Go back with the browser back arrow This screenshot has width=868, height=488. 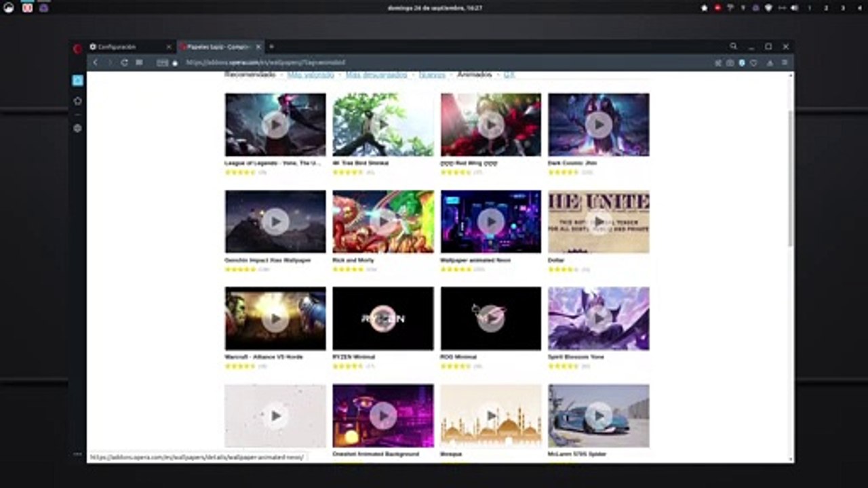click(x=95, y=62)
